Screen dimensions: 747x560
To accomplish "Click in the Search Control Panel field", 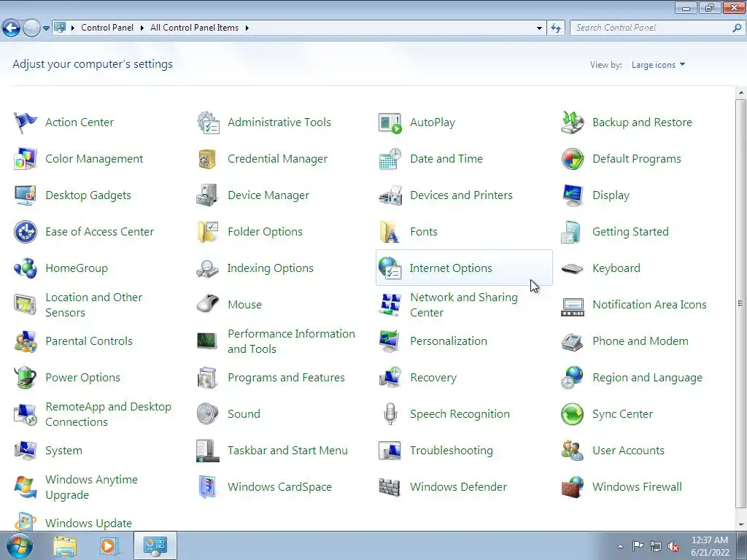I will (x=651, y=28).
